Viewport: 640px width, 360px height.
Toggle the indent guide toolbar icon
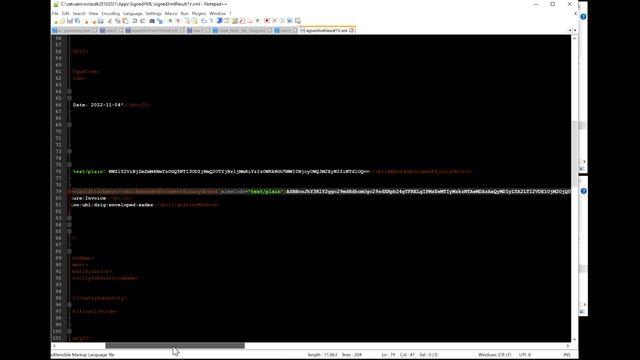point(220,21)
